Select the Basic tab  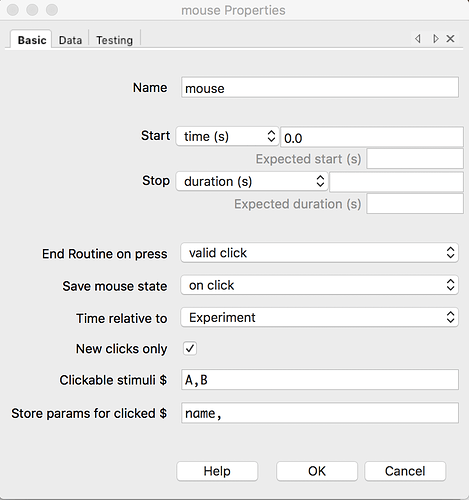coord(32,40)
